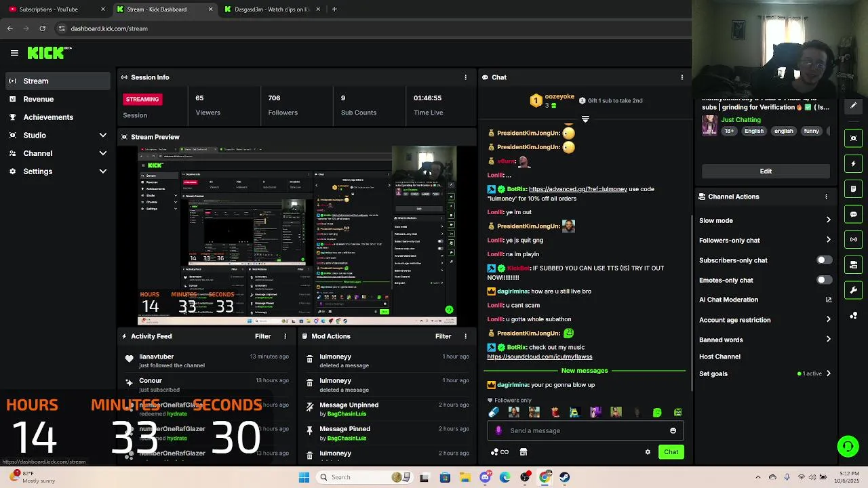Toggle the stream preview widget icon
The width and height of the screenshot is (868, 488).
(x=854, y=138)
